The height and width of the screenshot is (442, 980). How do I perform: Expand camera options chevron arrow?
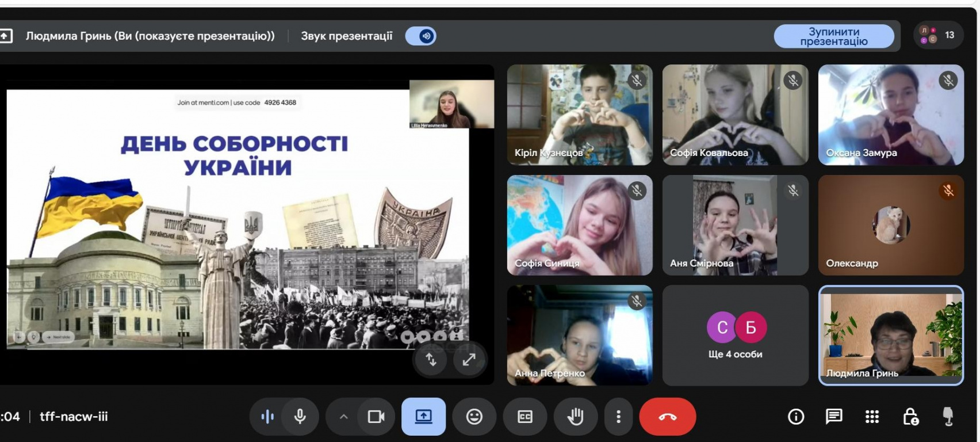pos(343,417)
